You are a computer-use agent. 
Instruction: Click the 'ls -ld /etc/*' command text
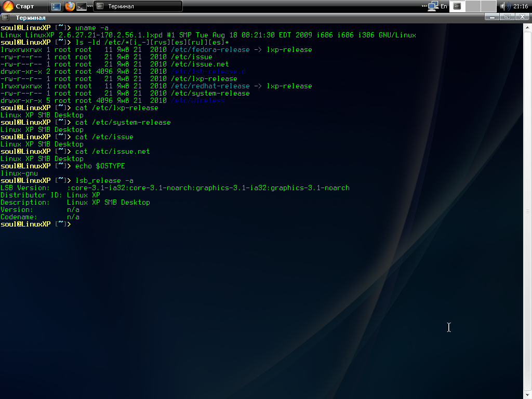pyautogui.click(x=152, y=43)
